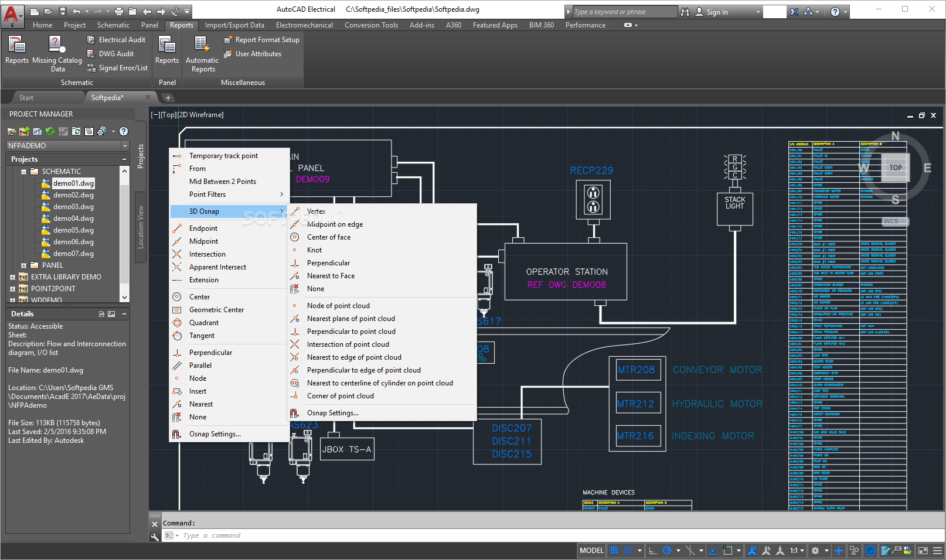
Task: Collapse the Details section minus button
Action: pyautogui.click(x=124, y=314)
